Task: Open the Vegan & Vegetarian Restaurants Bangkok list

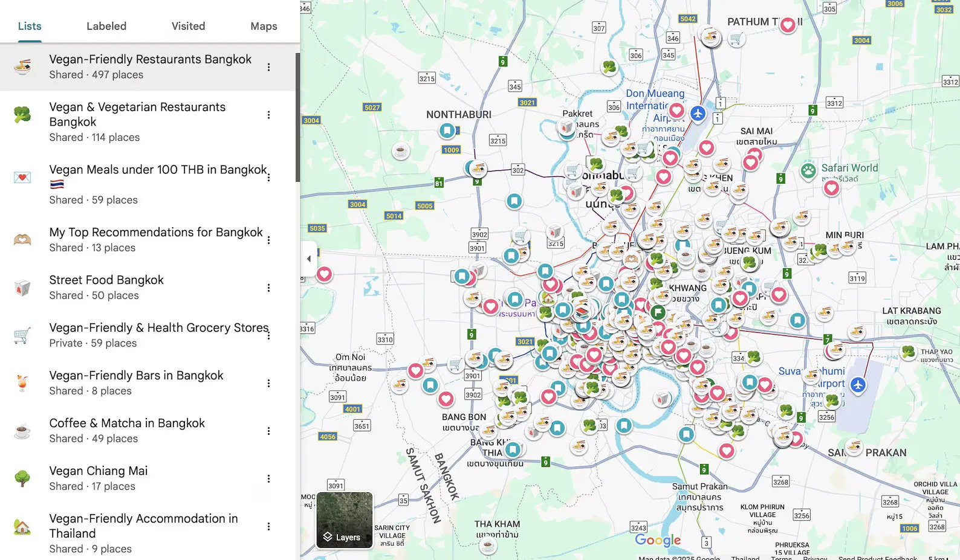Action: [148, 122]
